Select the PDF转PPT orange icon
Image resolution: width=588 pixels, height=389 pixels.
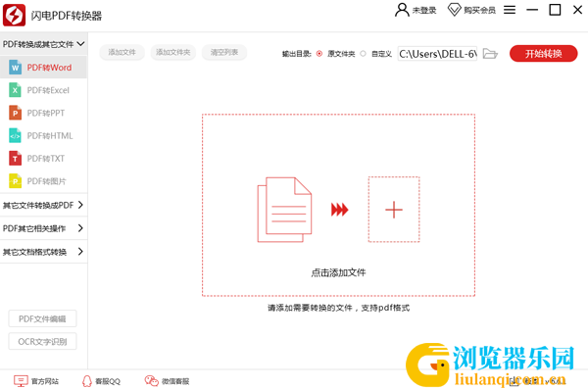point(15,113)
